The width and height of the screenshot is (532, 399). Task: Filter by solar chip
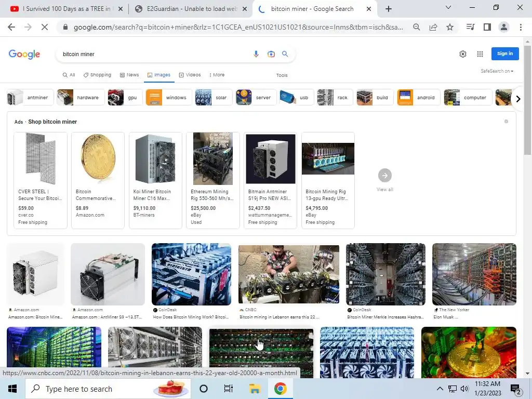pos(214,97)
